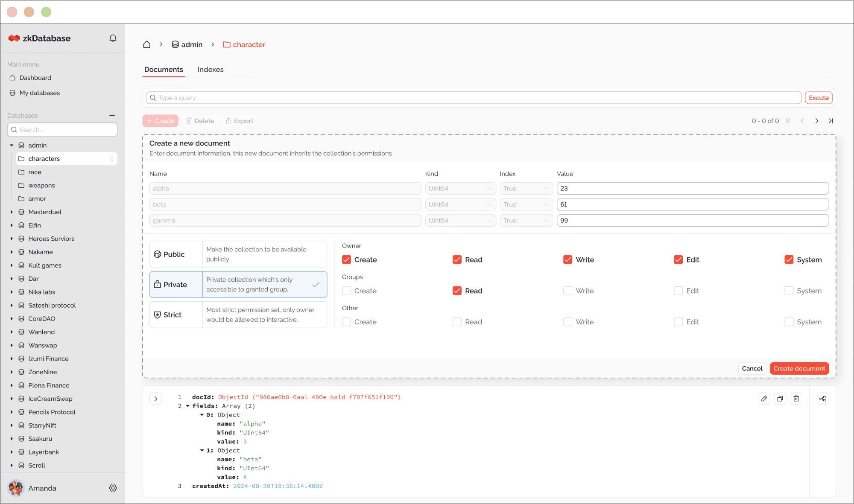854x504 pixels.
Task: Expand the document row chevron button
Action: (156, 399)
